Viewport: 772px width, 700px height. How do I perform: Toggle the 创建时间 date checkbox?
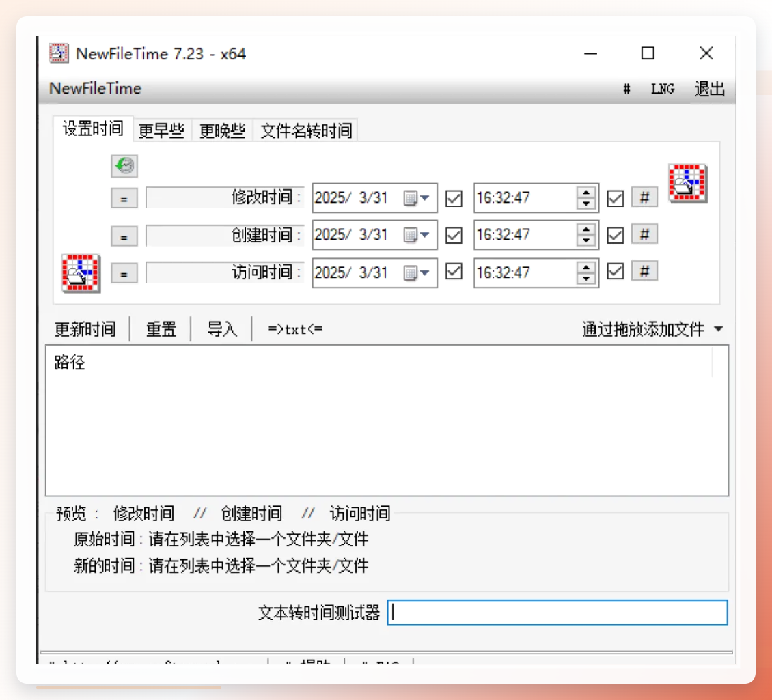pyautogui.click(x=454, y=236)
